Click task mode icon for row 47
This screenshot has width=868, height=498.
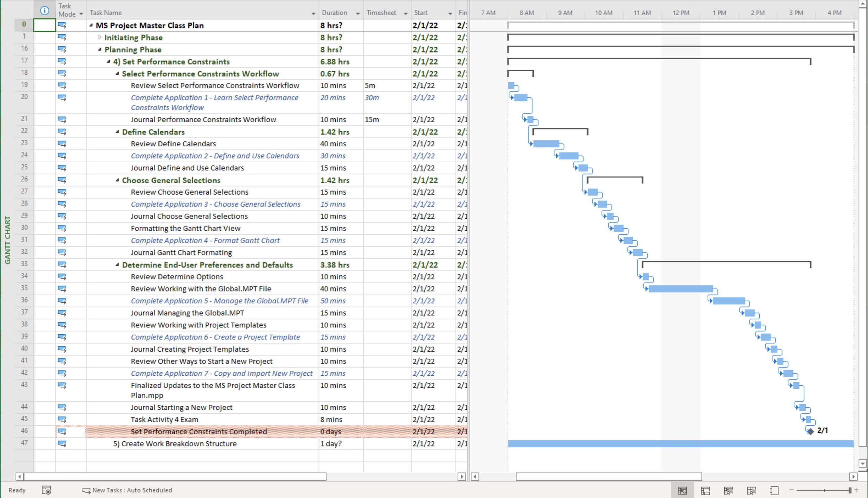point(62,443)
